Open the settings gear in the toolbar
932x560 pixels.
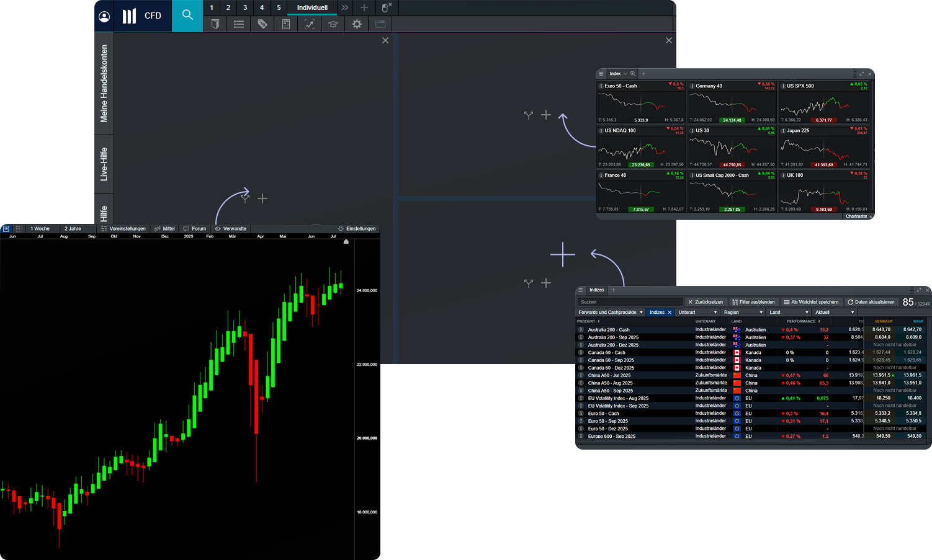[356, 24]
